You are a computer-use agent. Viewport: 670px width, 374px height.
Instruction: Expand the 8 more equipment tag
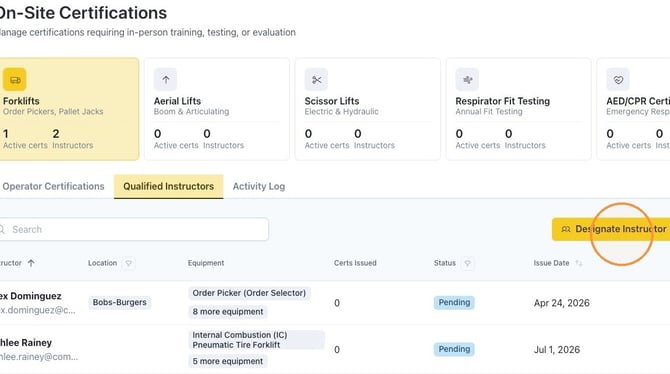tap(228, 312)
